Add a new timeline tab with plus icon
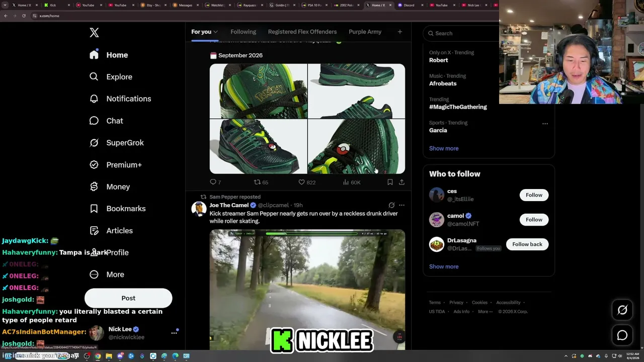 point(400,32)
